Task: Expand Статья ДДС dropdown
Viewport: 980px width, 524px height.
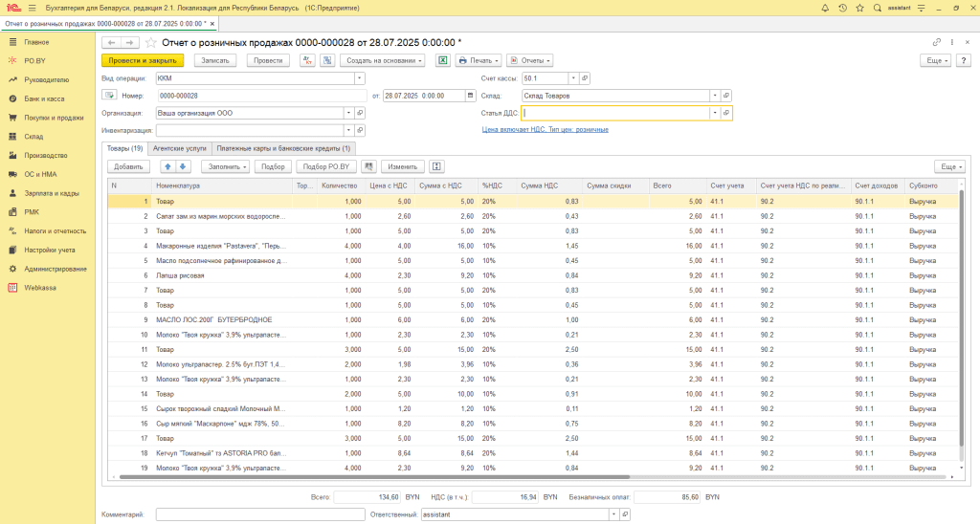Action: (715, 113)
